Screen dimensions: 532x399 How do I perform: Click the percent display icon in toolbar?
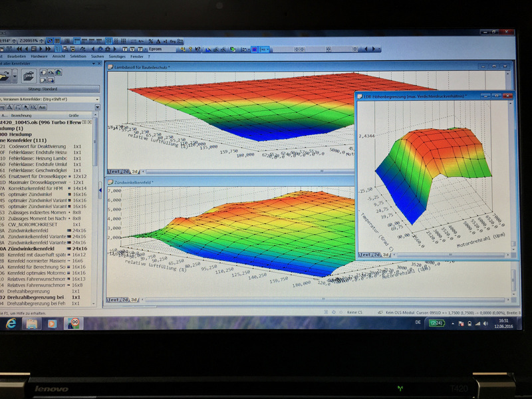point(151,41)
